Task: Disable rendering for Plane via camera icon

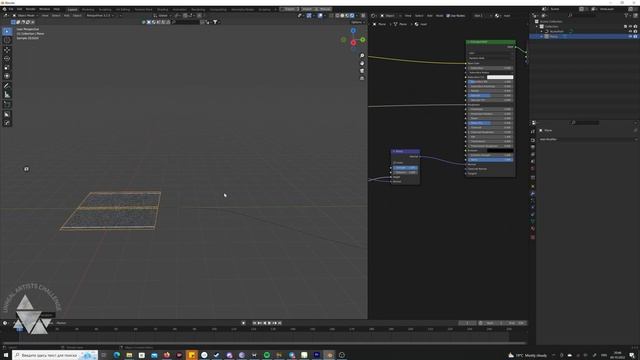Action: [635, 36]
